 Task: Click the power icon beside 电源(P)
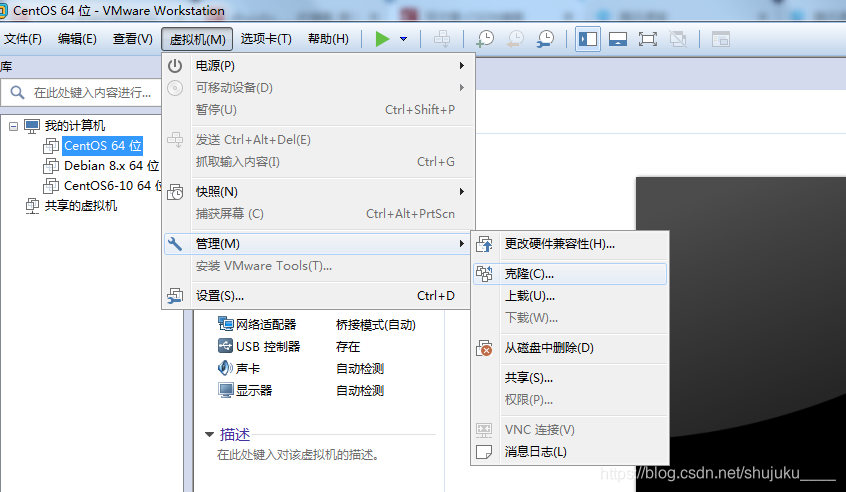[x=175, y=66]
